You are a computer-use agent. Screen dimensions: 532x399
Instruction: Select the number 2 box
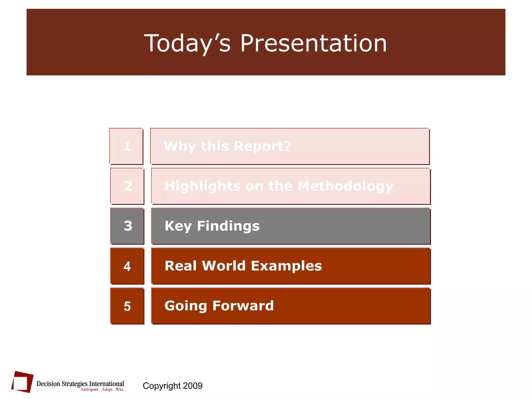click(127, 186)
